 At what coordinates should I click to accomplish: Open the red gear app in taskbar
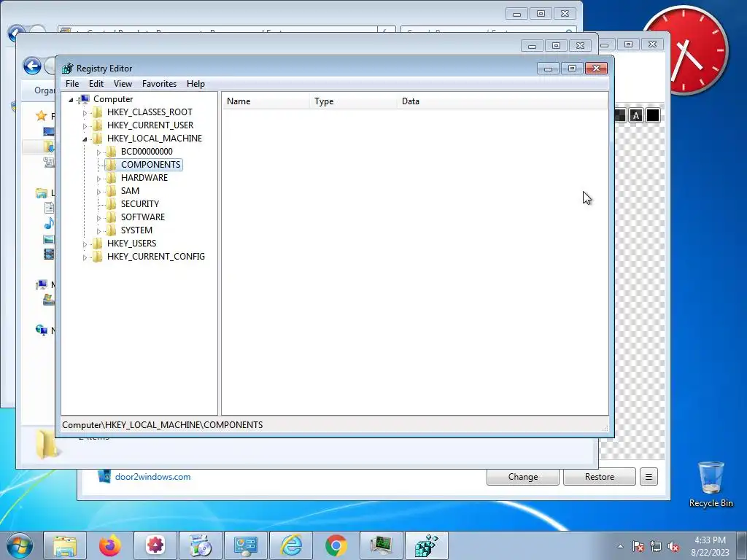155,545
